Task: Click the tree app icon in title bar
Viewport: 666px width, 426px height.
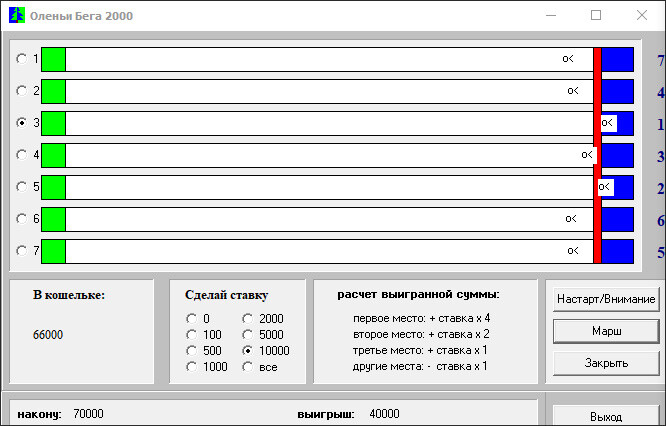Action: pyautogui.click(x=17, y=15)
